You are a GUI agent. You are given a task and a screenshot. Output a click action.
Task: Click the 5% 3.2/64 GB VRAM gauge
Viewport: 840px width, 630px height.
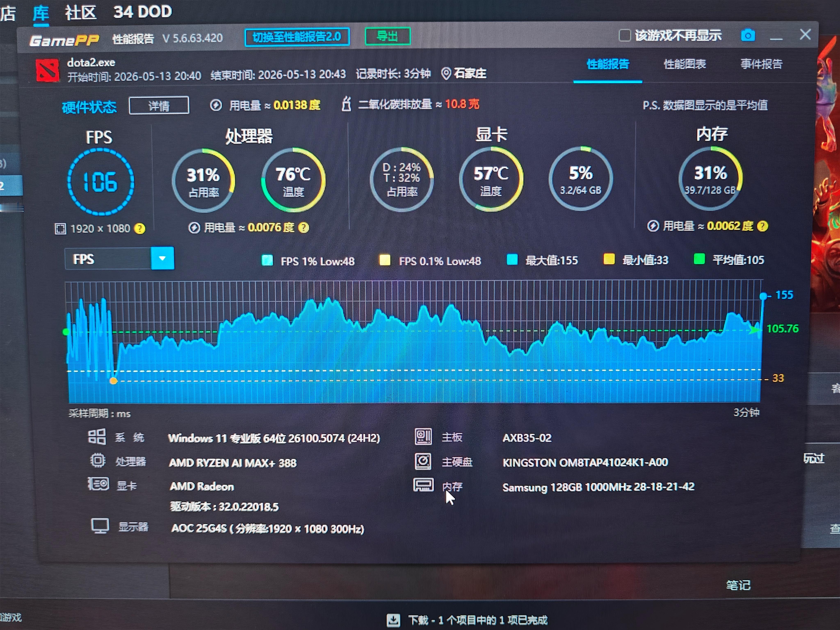tap(580, 178)
